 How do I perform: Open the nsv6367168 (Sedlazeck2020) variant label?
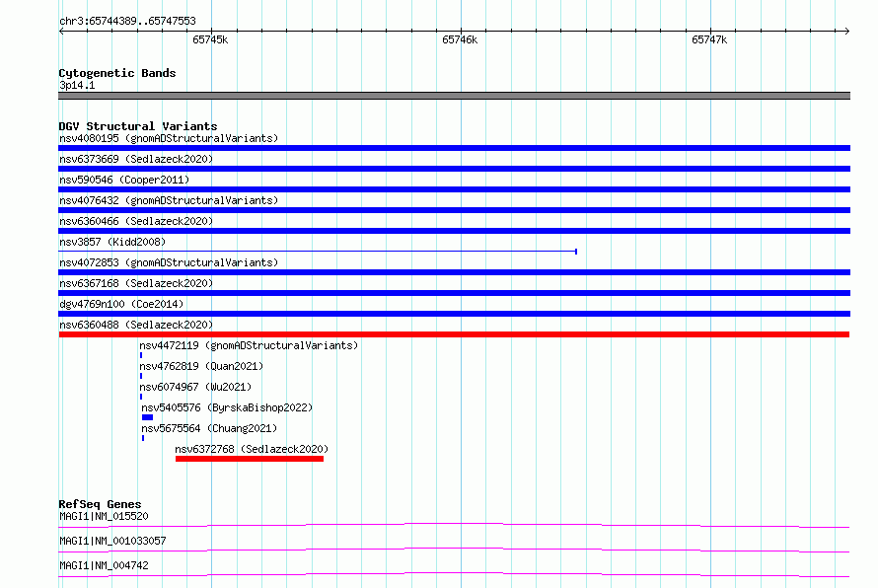click(136, 283)
